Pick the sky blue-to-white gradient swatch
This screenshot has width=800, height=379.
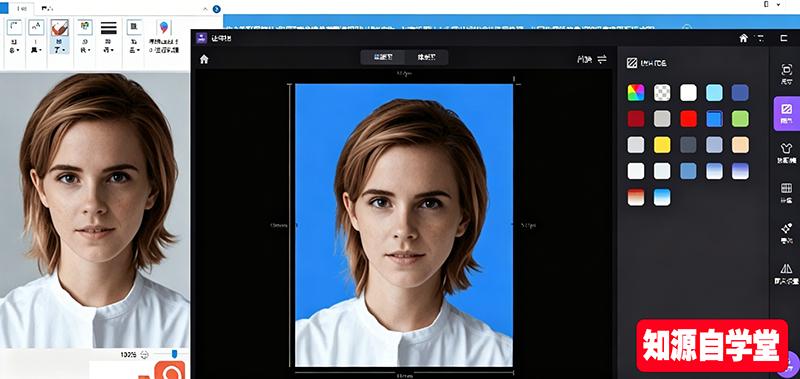(662, 197)
